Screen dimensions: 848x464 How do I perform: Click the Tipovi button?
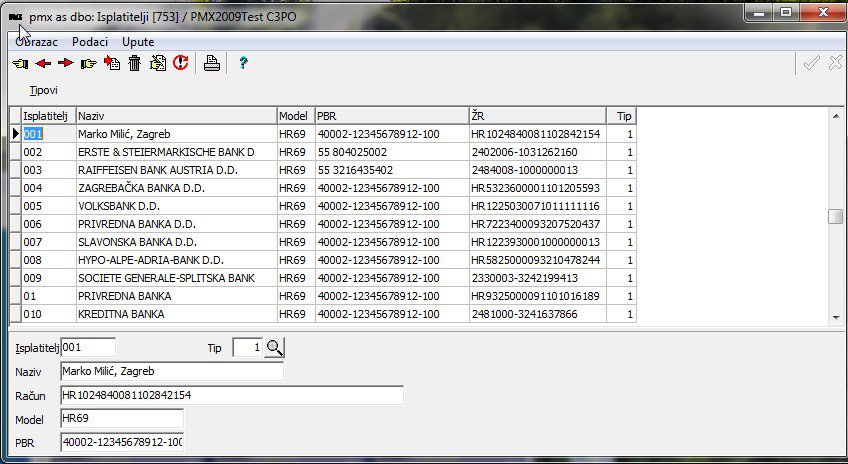point(43,90)
